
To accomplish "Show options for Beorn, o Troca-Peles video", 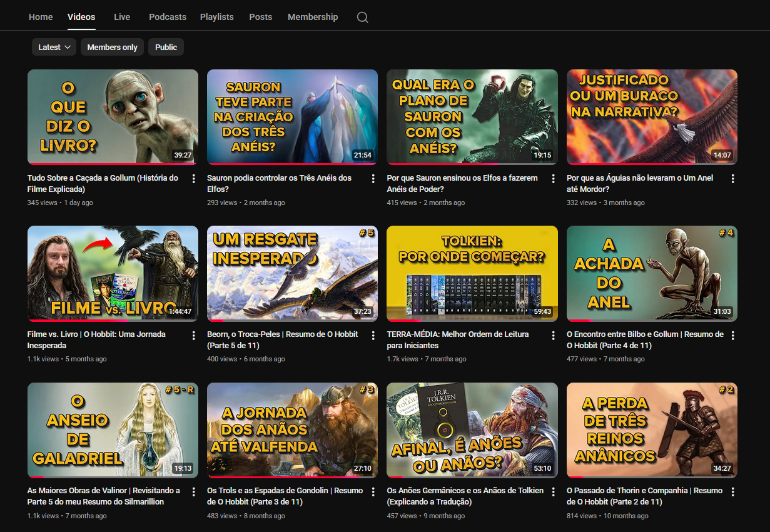I will coord(373,335).
